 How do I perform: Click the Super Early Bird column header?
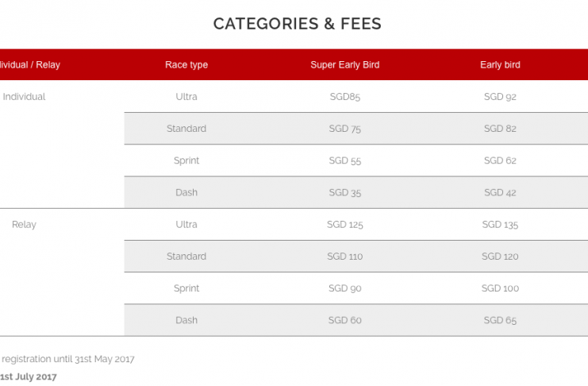[345, 64]
